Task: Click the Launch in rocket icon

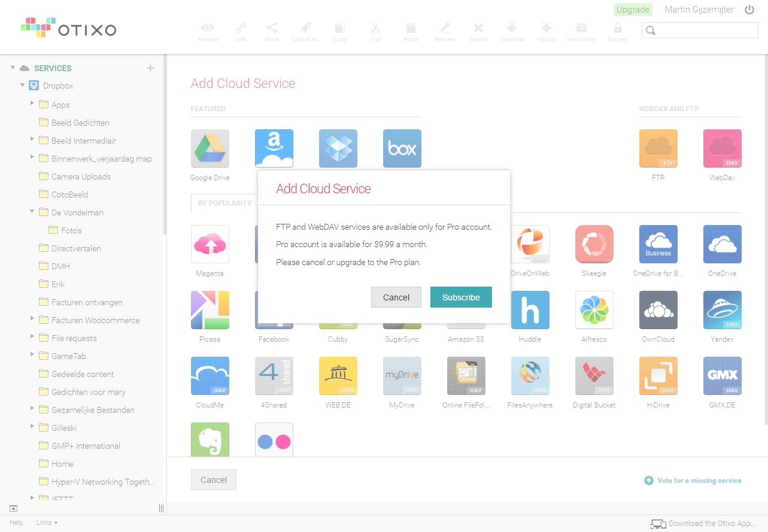Action: 305,28
